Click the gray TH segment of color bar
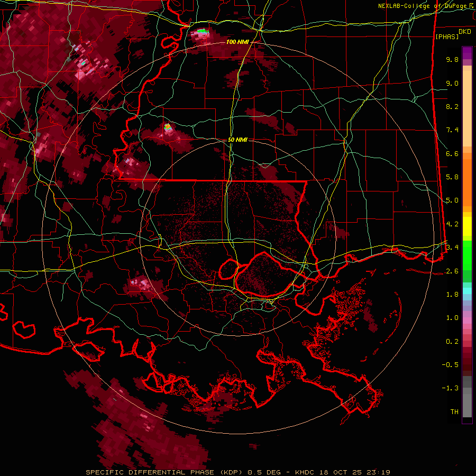 [x=467, y=406]
